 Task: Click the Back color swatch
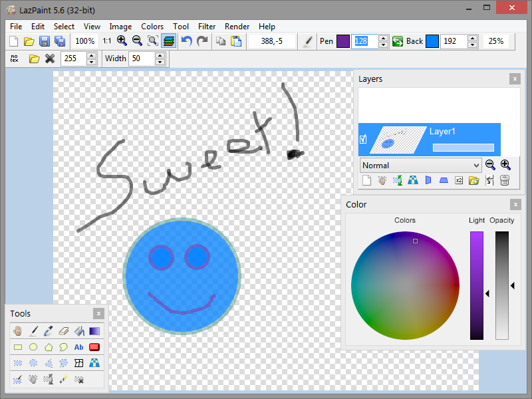point(432,41)
